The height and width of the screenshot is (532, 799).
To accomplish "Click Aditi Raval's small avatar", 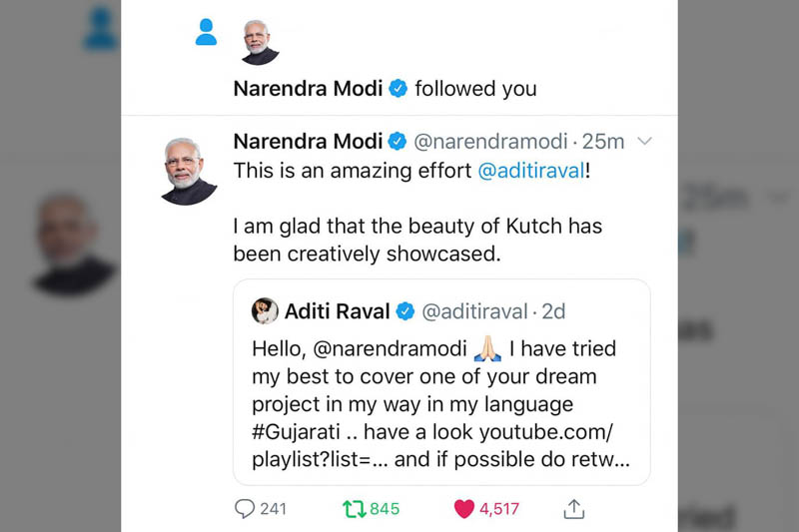I will pos(265,311).
